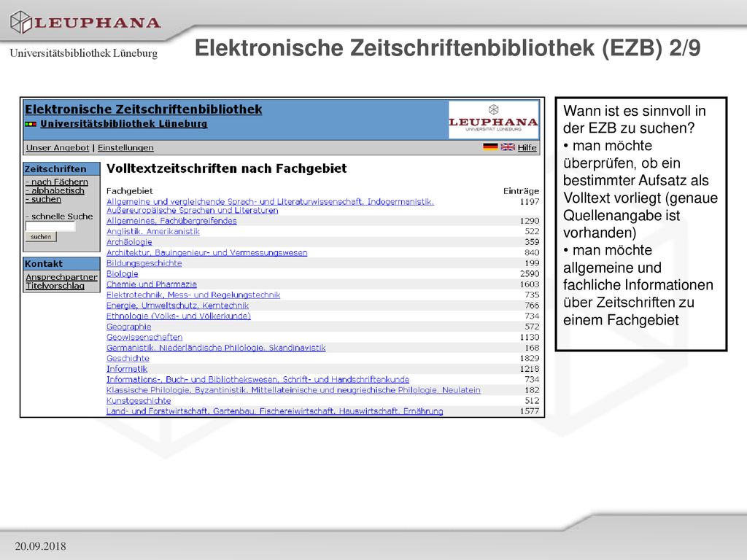Screen dimensions: 747x560
Task: Click the Leuphana logo in EZB header
Action: click(494, 119)
